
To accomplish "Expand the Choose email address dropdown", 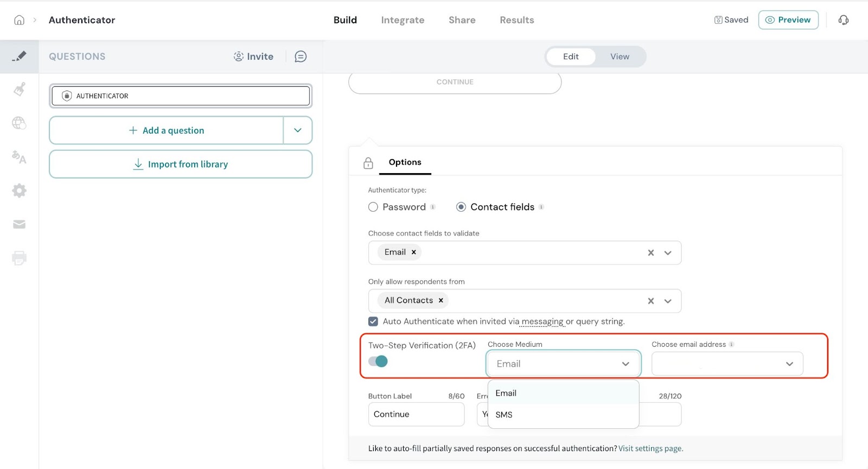I will point(727,364).
